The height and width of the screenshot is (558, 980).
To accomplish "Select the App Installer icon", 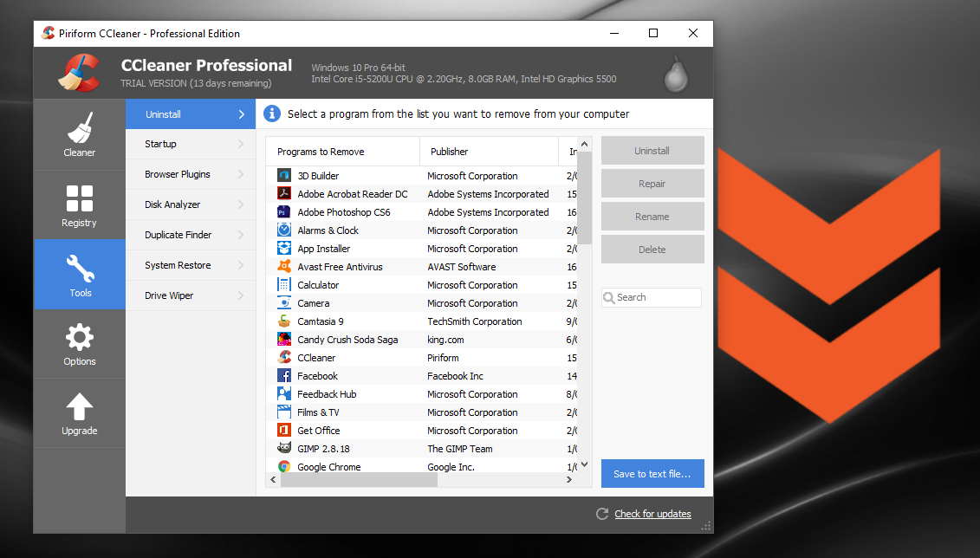I will point(283,248).
